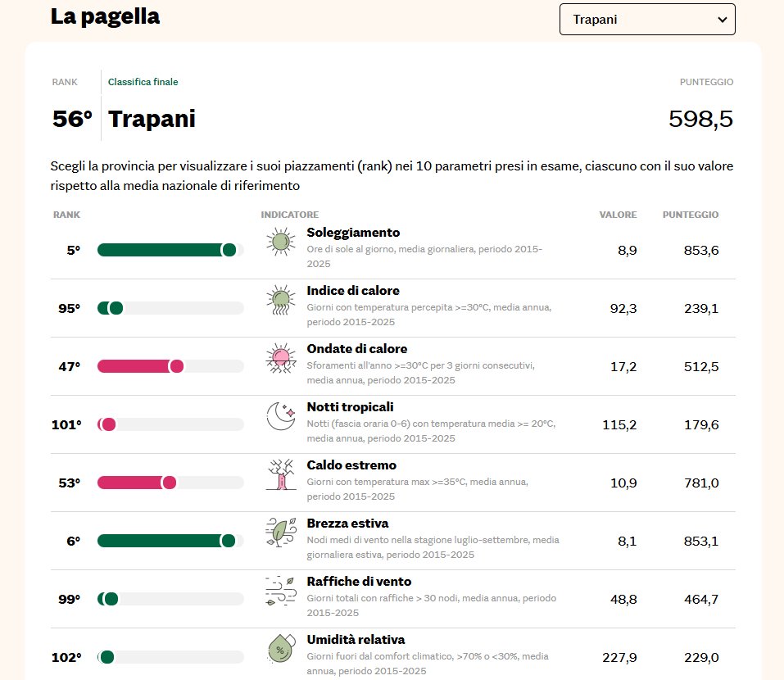Click the Soleggiamento sun icon
The width and height of the screenshot is (784, 680).
281,242
